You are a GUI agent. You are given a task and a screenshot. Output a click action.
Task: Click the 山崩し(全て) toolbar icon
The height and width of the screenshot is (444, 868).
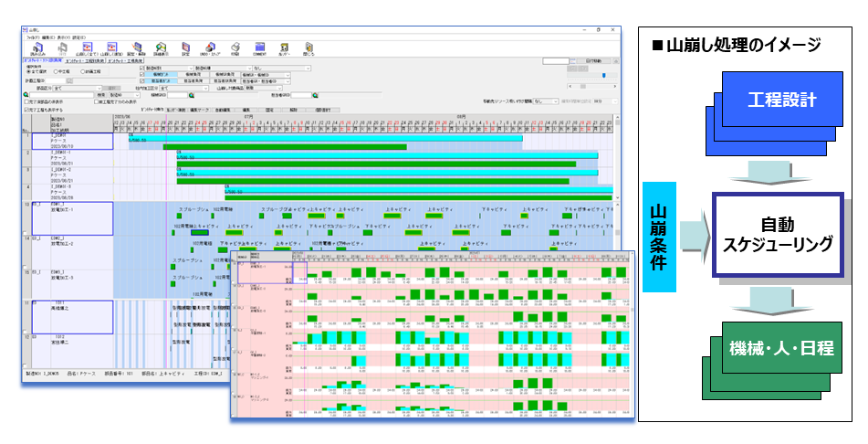[87, 48]
